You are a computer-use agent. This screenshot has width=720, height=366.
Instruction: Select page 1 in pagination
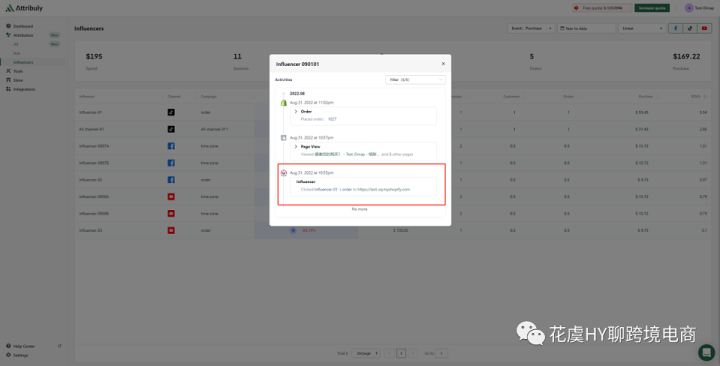pos(401,353)
